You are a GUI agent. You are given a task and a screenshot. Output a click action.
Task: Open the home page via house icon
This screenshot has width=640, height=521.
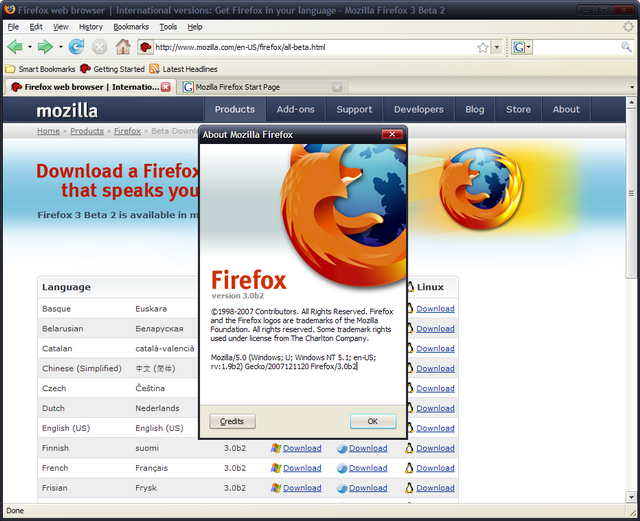[x=123, y=47]
